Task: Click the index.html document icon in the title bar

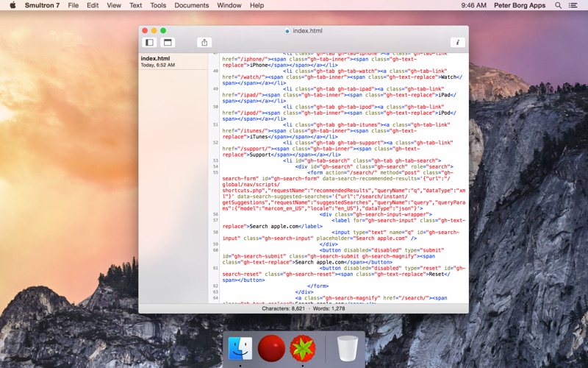Action: point(287,31)
